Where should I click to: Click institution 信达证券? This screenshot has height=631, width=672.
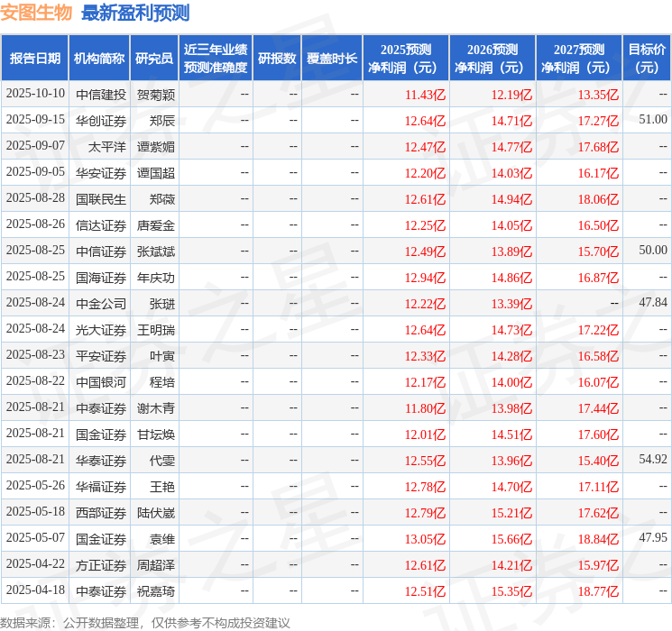pyautogui.click(x=101, y=225)
